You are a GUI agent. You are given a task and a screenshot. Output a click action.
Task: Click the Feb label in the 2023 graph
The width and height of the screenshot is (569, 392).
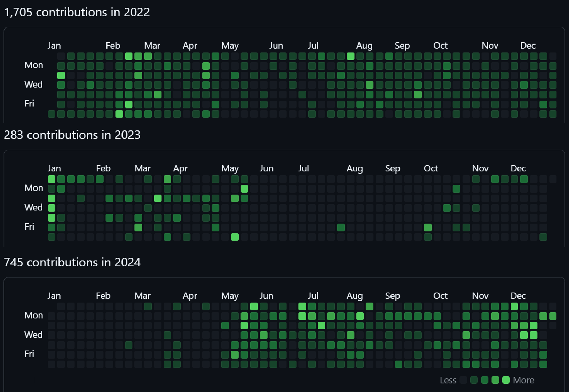103,168
